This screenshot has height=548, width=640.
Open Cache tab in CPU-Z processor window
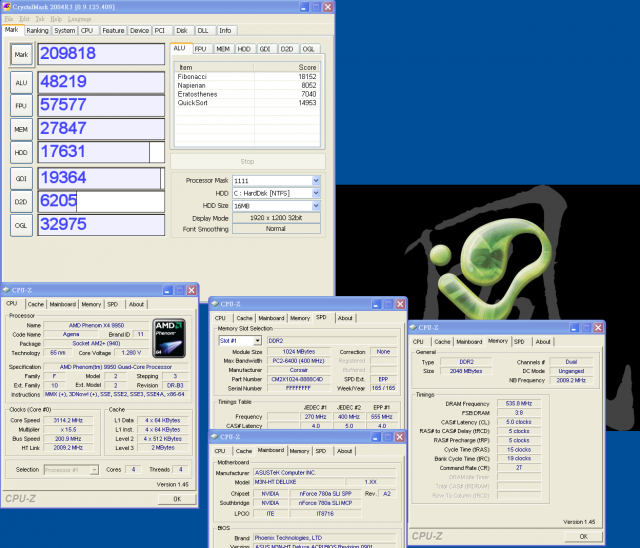point(36,304)
